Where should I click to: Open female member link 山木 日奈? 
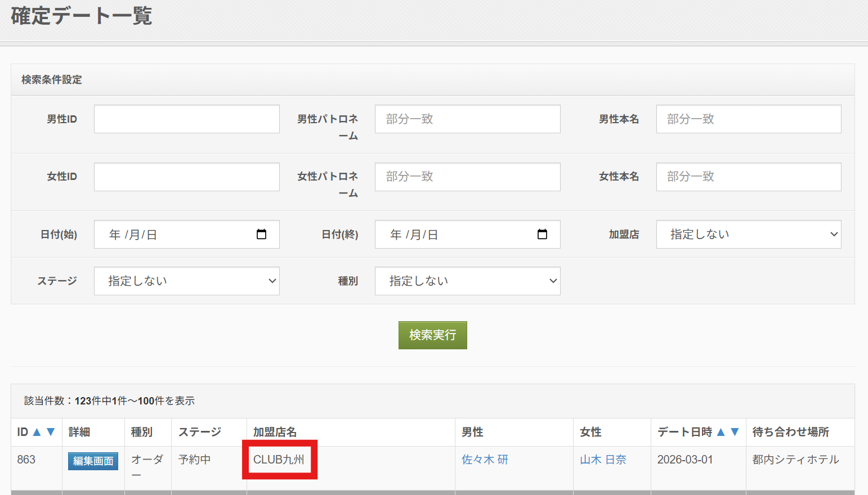click(x=603, y=460)
